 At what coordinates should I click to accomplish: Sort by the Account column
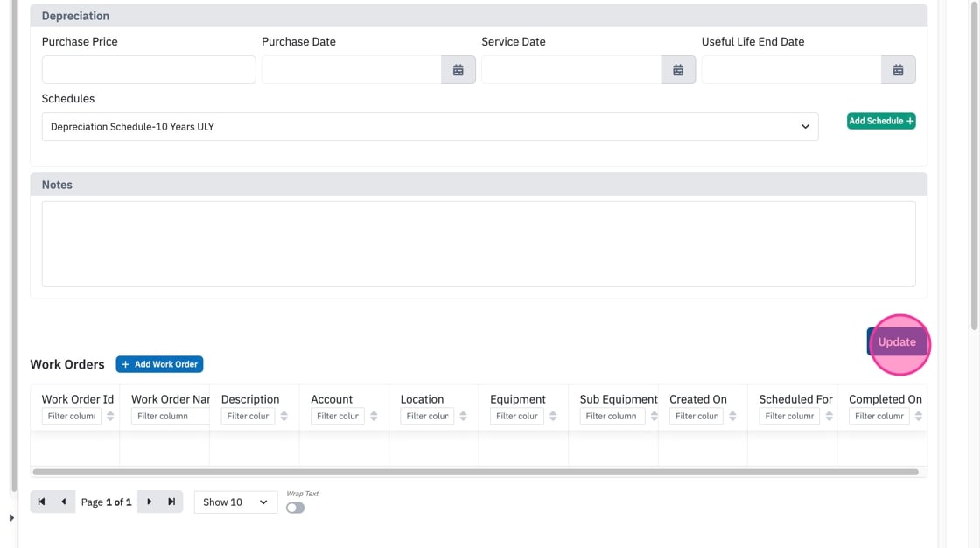374,416
